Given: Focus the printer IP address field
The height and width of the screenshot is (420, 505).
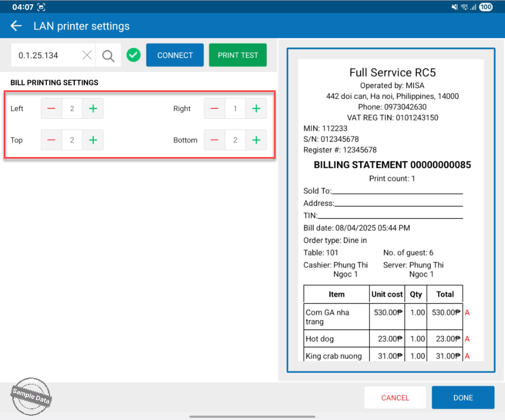Looking at the screenshot, I should click(46, 55).
